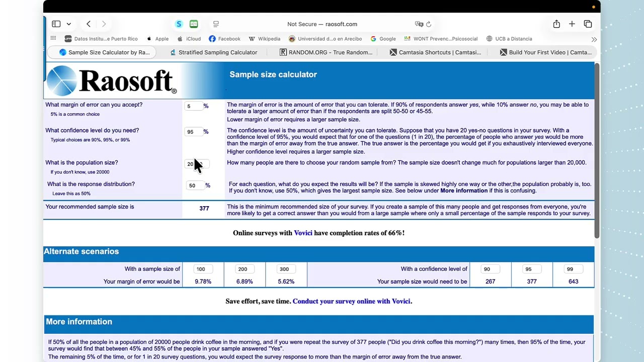The height and width of the screenshot is (362, 644).
Task: Follow the first Vovici link
Action: [303, 233]
